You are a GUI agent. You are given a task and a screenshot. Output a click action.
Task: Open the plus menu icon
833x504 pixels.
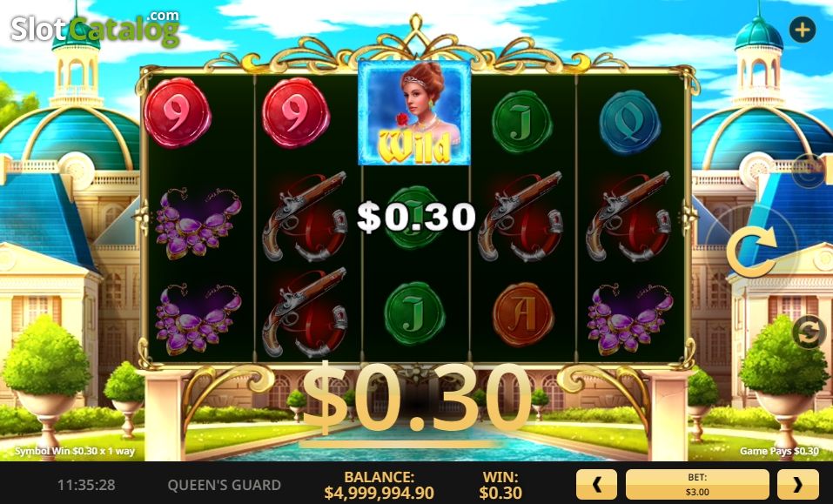(x=803, y=30)
